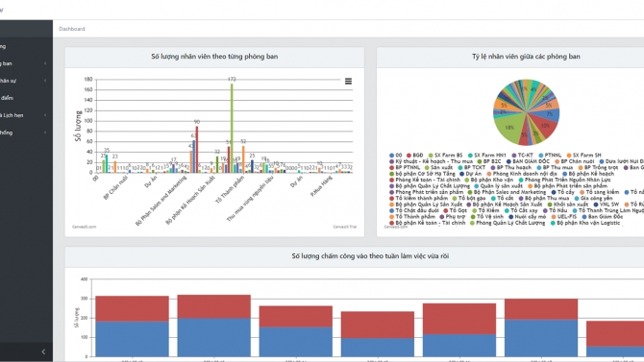Click the 'CanvasJS Trial' watermark link

click(x=345, y=227)
